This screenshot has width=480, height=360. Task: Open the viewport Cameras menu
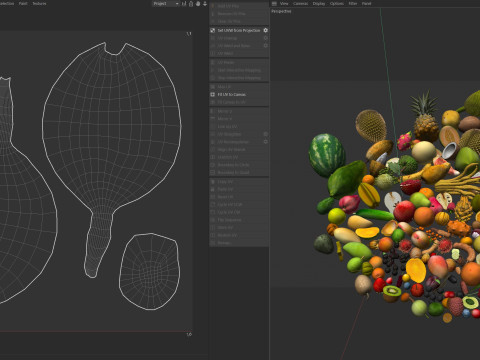(x=300, y=4)
